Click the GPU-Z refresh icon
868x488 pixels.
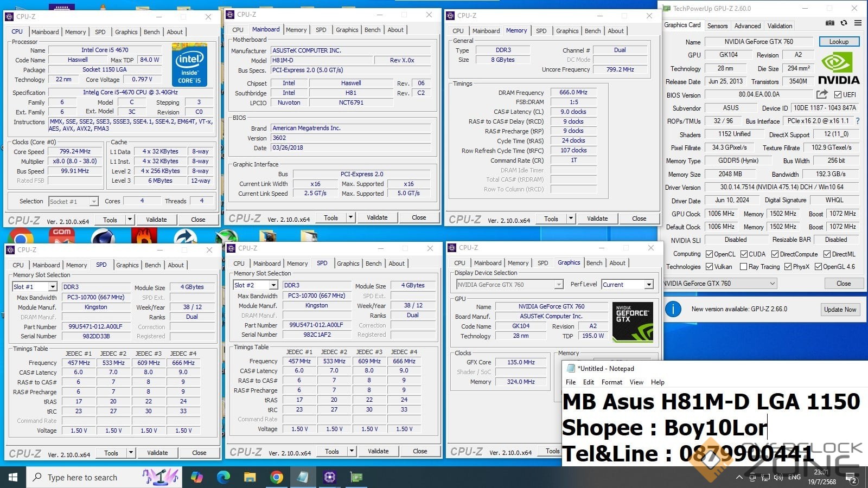pyautogui.click(x=844, y=23)
